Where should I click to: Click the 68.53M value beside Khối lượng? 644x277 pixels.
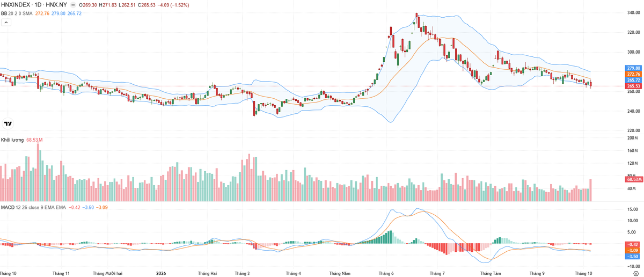pyautogui.click(x=35, y=140)
